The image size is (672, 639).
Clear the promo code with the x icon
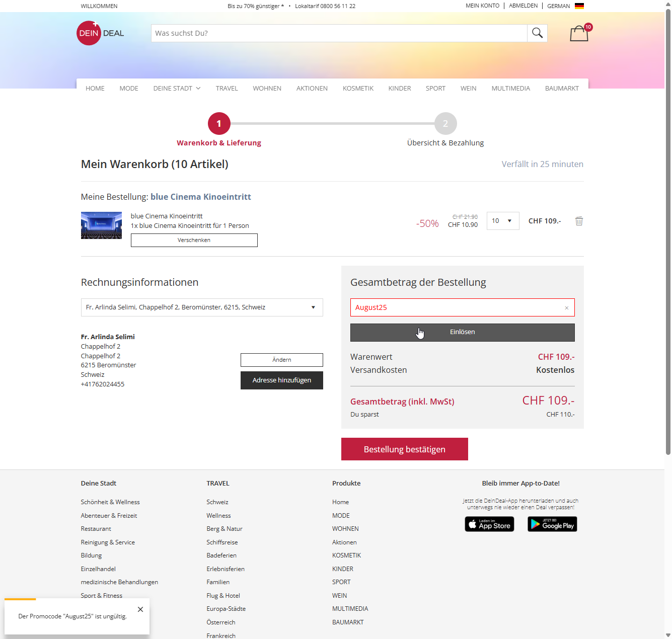pos(566,308)
